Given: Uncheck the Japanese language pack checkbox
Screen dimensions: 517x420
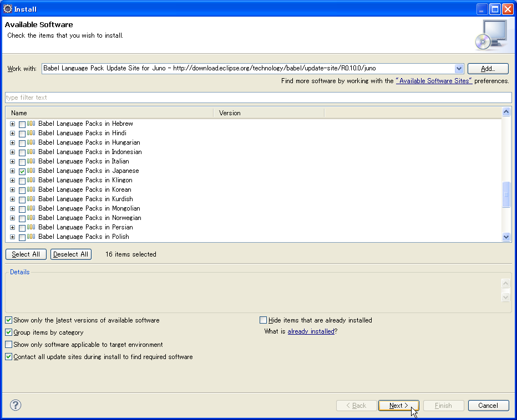Looking at the screenshot, I should point(22,172).
